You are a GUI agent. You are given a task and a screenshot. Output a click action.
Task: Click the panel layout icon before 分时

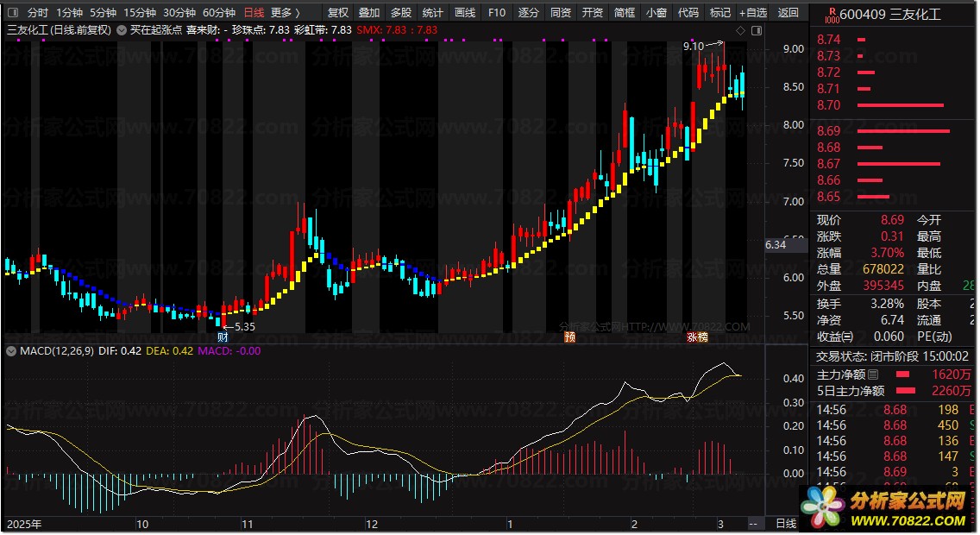[11, 13]
